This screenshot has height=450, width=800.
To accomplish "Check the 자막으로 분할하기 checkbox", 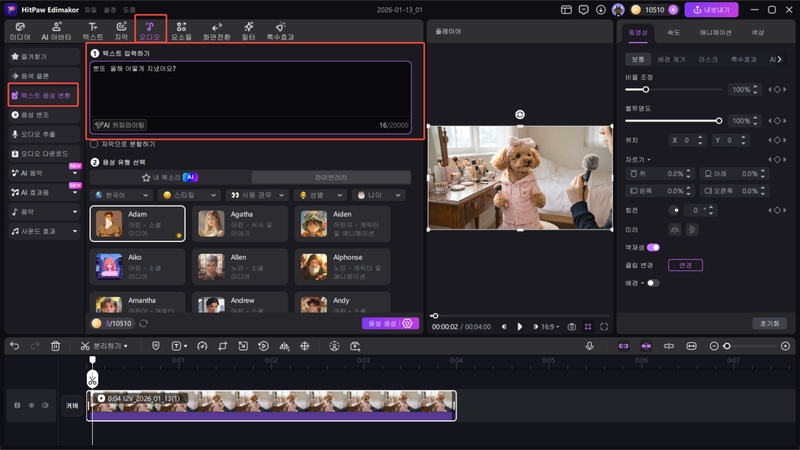I will point(95,143).
